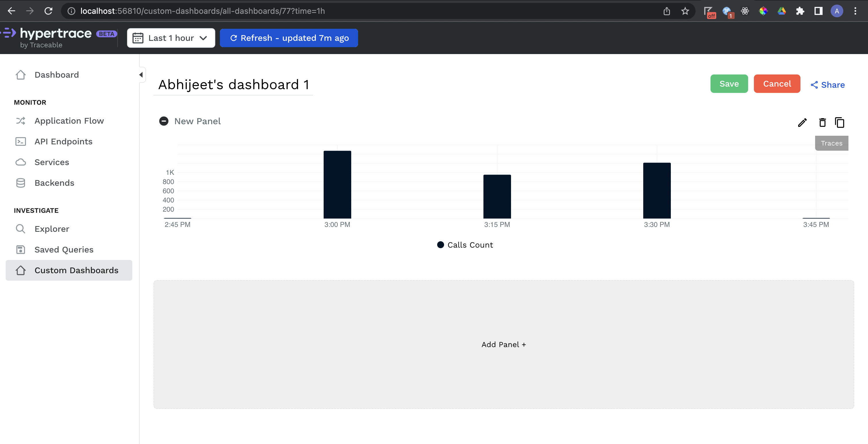Viewport: 868px width, 444px height.
Task: Click the pencil edit panel icon
Action: click(x=802, y=123)
